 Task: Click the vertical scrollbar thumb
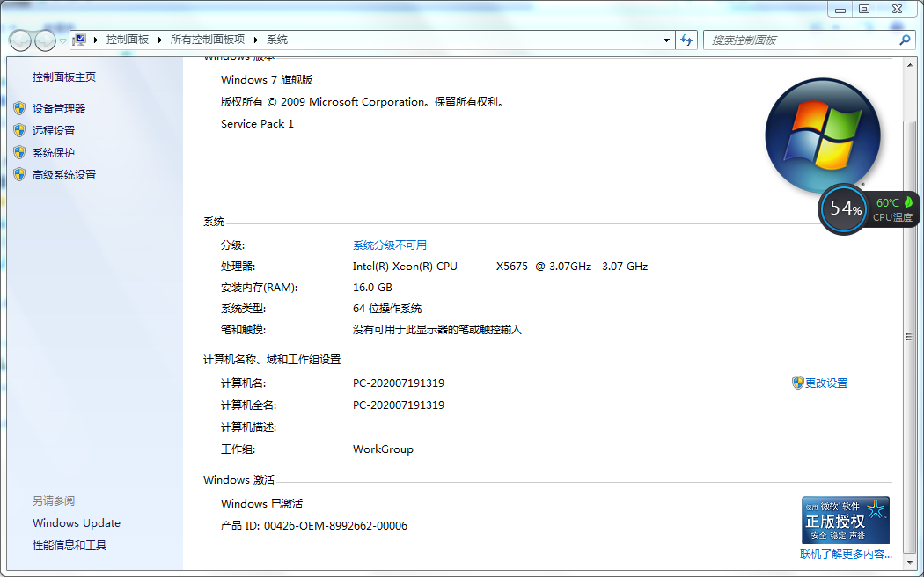click(x=909, y=338)
